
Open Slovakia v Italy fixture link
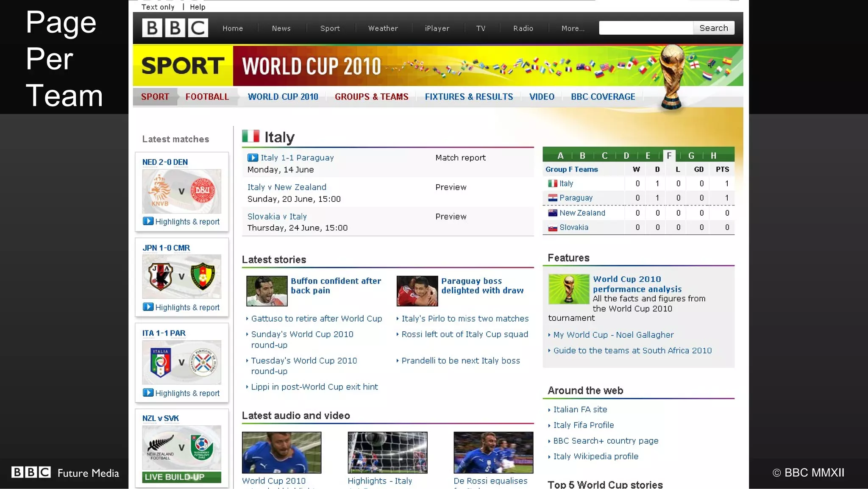[277, 216]
